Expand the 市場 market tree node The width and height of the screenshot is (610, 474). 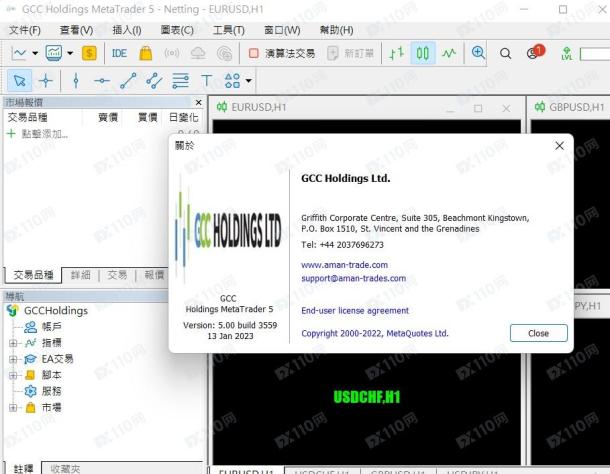tap(13, 407)
